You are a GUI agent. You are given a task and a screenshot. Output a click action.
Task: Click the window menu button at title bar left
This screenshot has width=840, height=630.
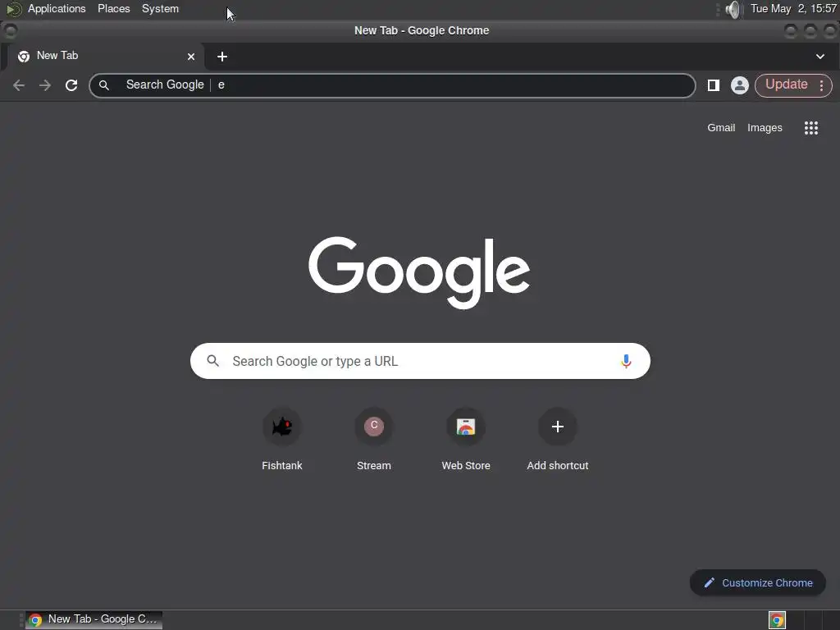click(10, 30)
